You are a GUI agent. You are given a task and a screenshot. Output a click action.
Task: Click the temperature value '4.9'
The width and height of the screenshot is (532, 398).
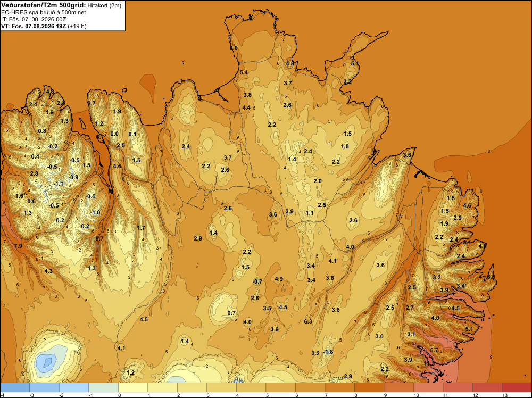click(279, 279)
